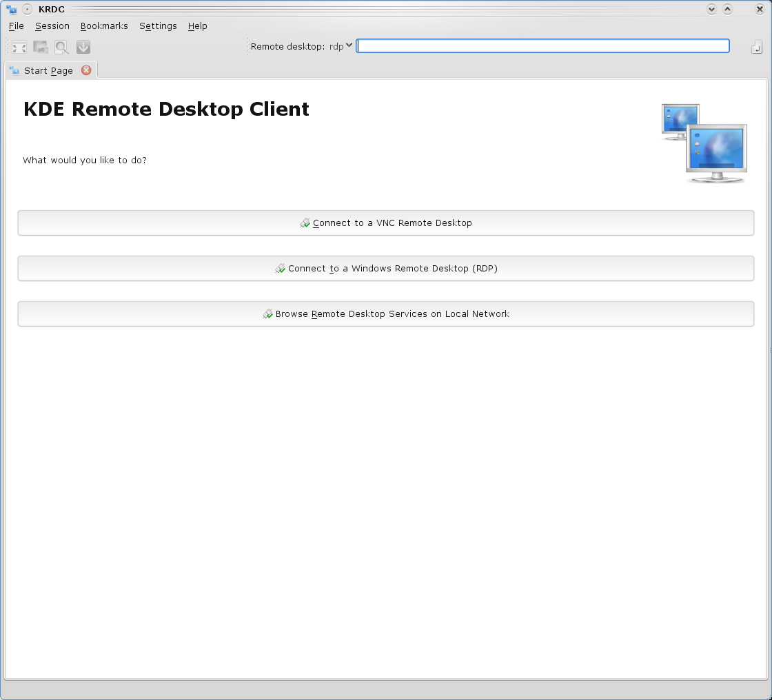772x700 pixels.
Task: Connect to a VNC Remote Desktop
Action: coord(386,223)
